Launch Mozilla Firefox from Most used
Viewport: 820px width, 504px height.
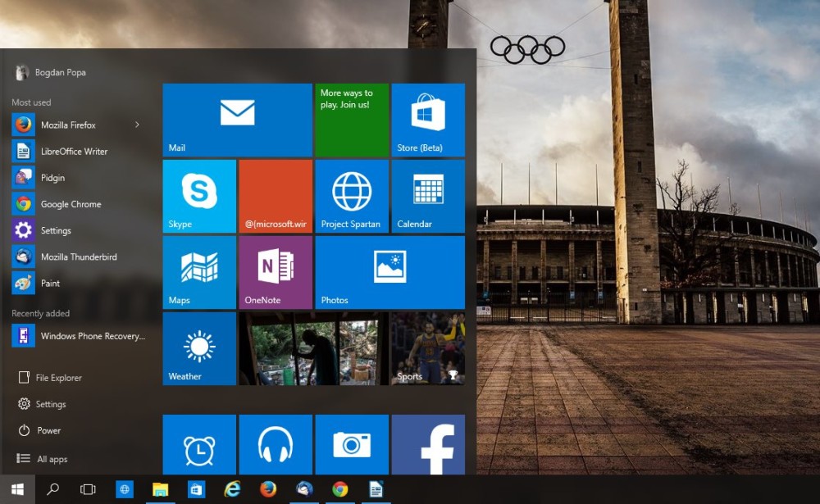[x=68, y=125]
